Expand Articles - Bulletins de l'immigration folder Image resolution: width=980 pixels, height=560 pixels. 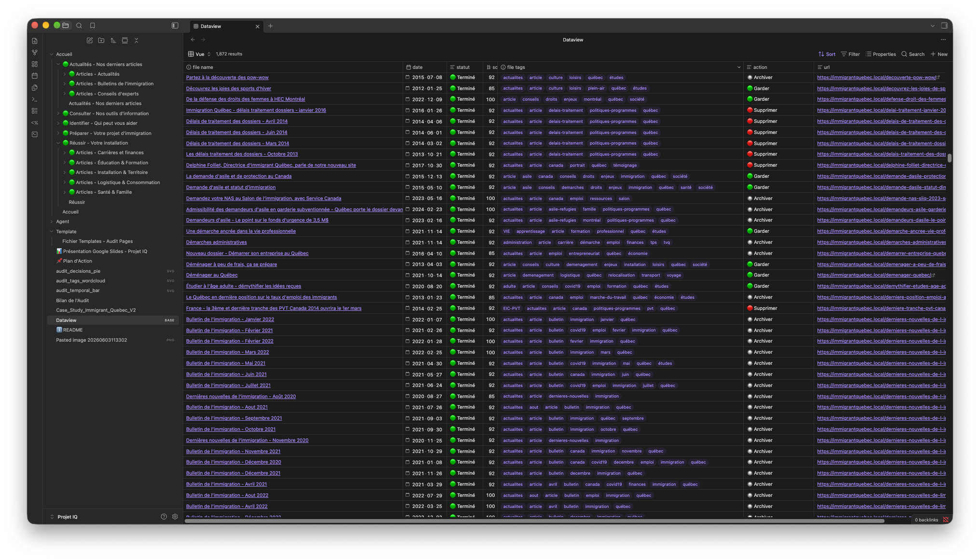(x=65, y=84)
